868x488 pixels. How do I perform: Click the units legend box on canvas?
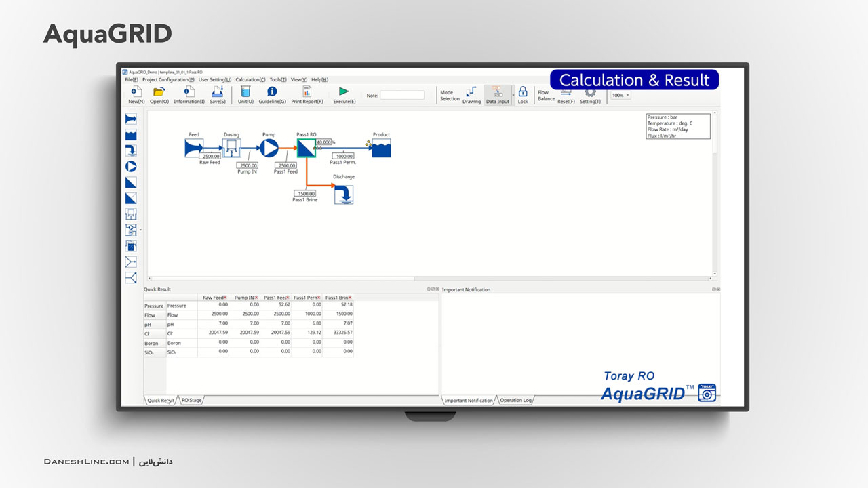click(x=678, y=126)
